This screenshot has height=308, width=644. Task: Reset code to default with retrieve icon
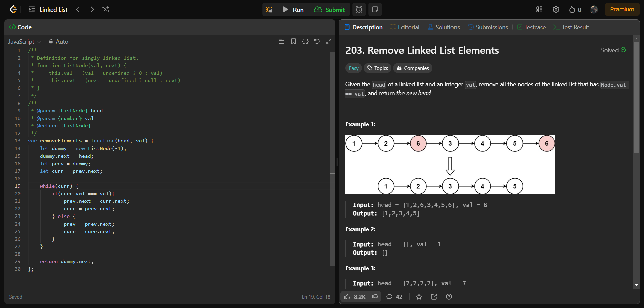click(x=317, y=41)
